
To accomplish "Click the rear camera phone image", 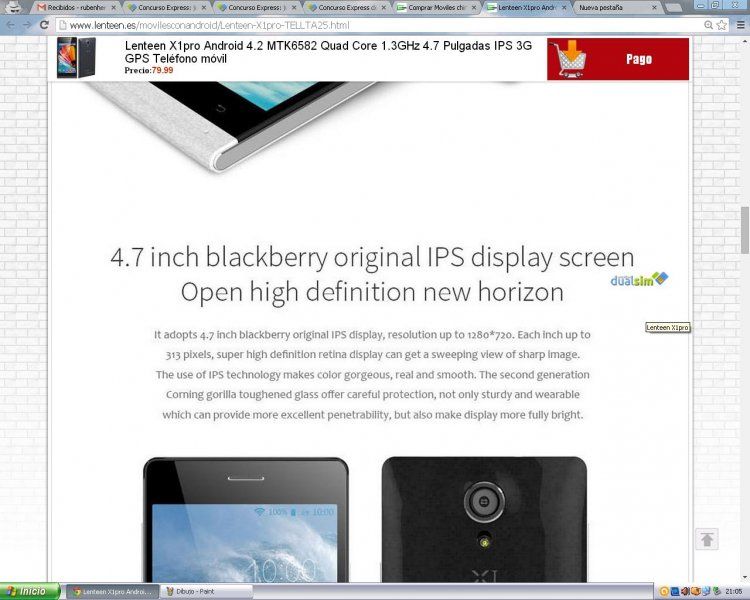I will (484, 520).
